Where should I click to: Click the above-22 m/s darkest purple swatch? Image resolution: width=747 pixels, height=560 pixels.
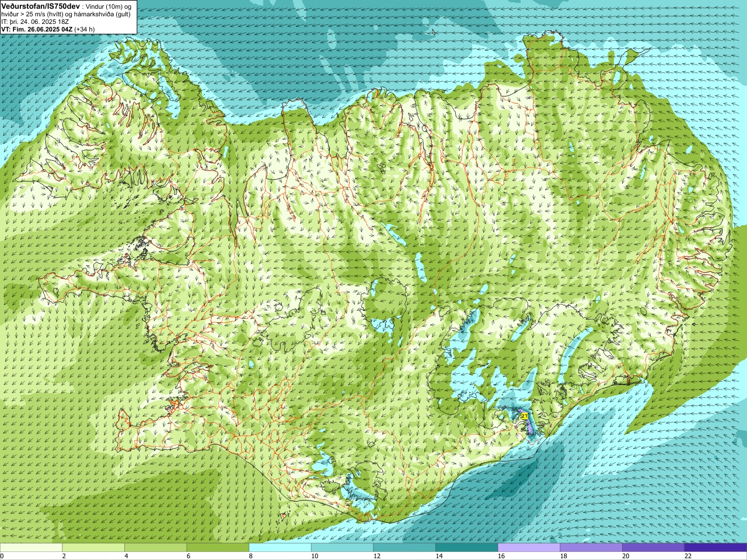[x=715, y=548]
